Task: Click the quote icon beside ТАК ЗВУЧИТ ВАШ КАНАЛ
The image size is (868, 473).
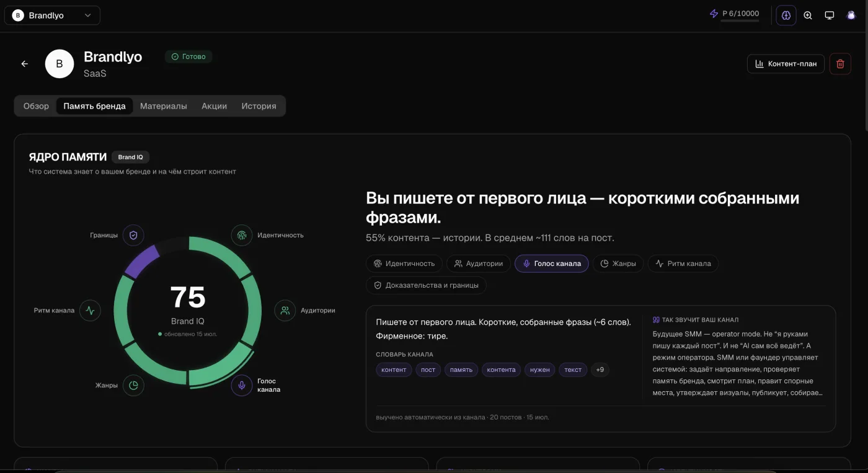Action: pyautogui.click(x=656, y=320)
